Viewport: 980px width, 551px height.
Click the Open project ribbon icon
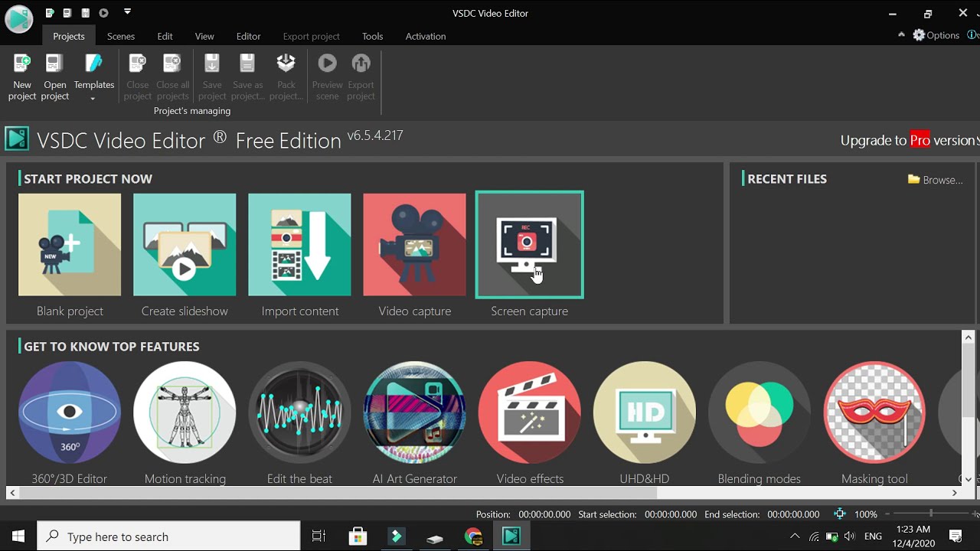(x=54, y=77)
